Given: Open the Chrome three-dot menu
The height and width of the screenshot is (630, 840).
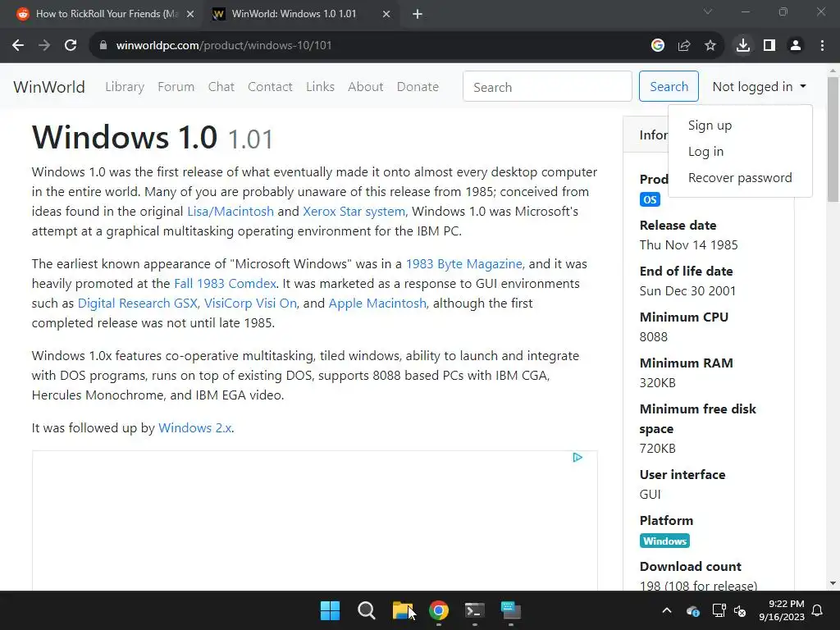Looking at the screenshot, I should (x=822, y=46).
